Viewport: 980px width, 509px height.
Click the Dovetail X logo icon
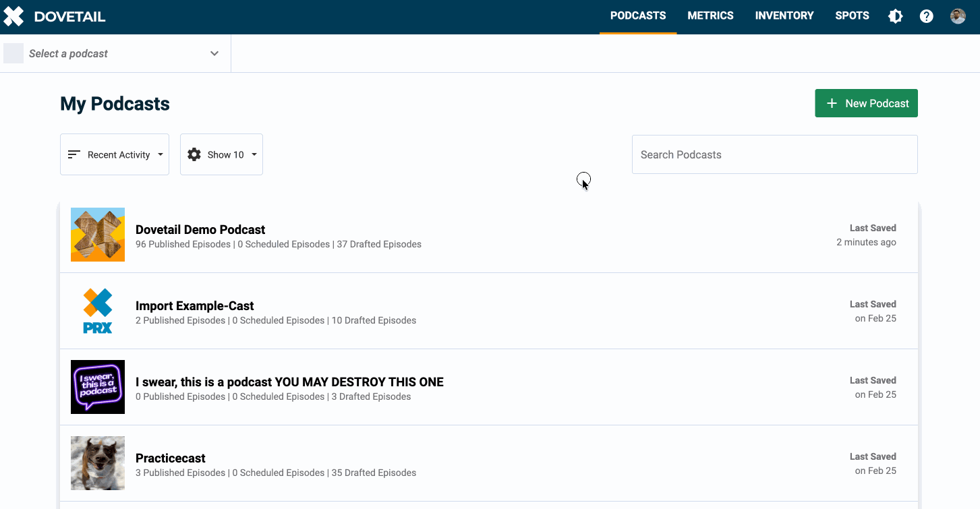tap(13, 16)
